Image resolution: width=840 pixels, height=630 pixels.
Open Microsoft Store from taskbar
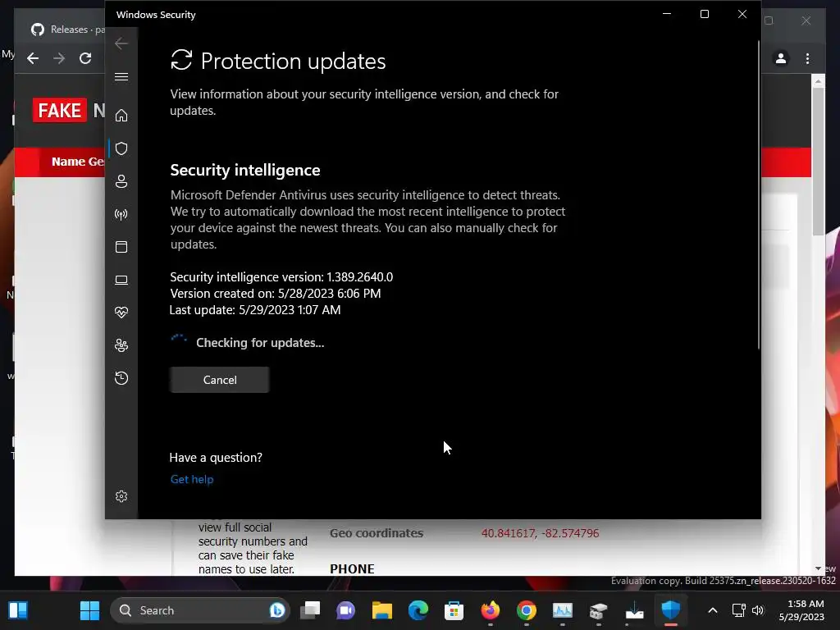tap(454, 610)
